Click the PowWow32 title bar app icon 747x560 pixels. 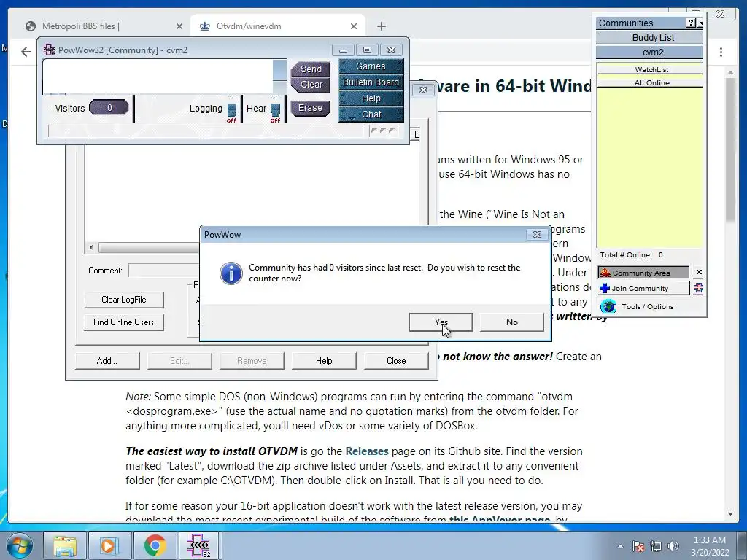tap(49, 50)
